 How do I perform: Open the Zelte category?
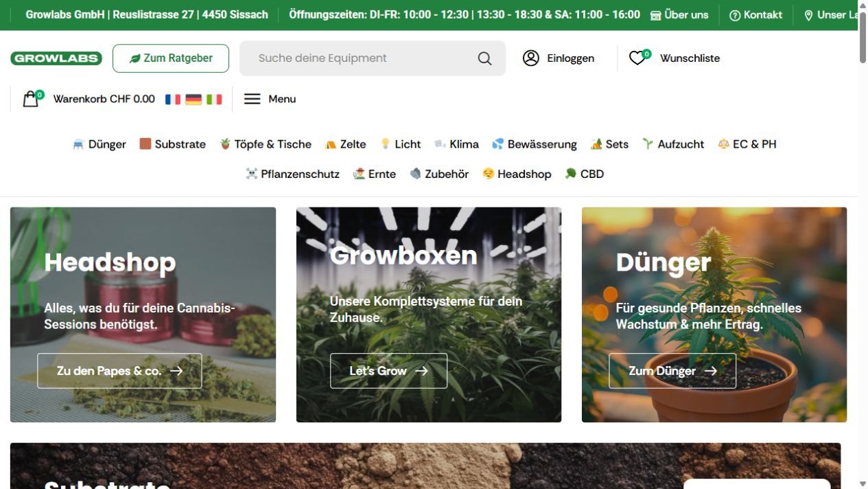(353, 144)
